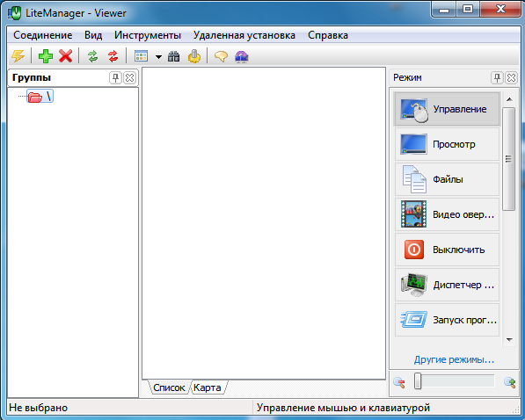Click the mode list scroll down arrow

click(509, 340)
